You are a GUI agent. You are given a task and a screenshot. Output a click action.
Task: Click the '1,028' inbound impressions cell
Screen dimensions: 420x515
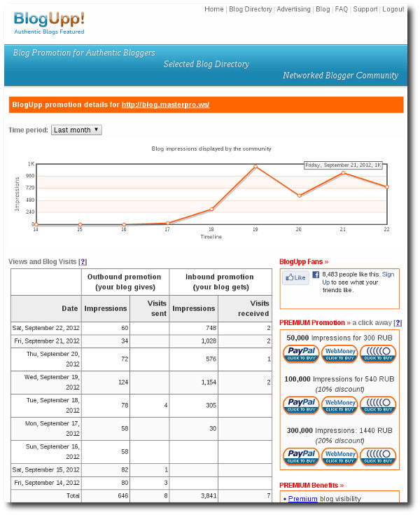click(x=194, y=341)
